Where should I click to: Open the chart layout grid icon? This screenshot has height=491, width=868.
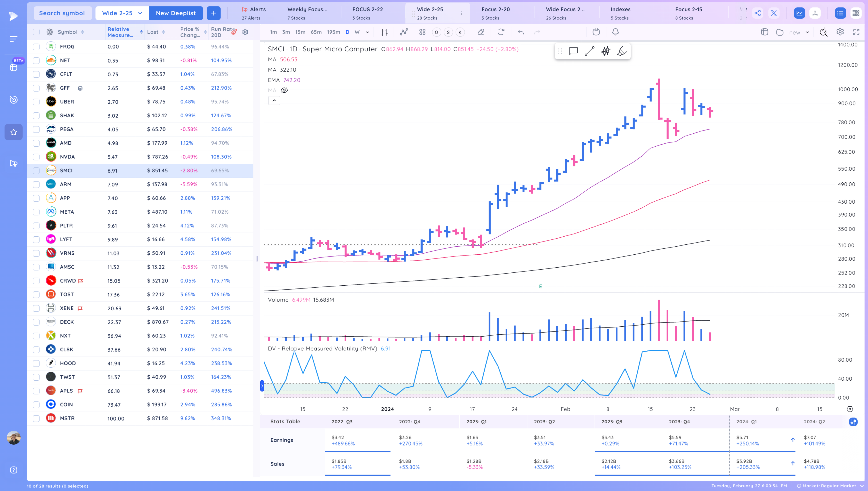422,32
